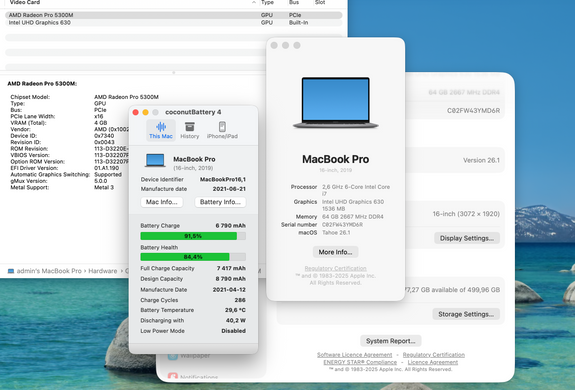Image resolution: width=575 pixels, height=390 pixels.
Task: Minimize coconutBattery with the yellow button
Action: coord(146,112)
